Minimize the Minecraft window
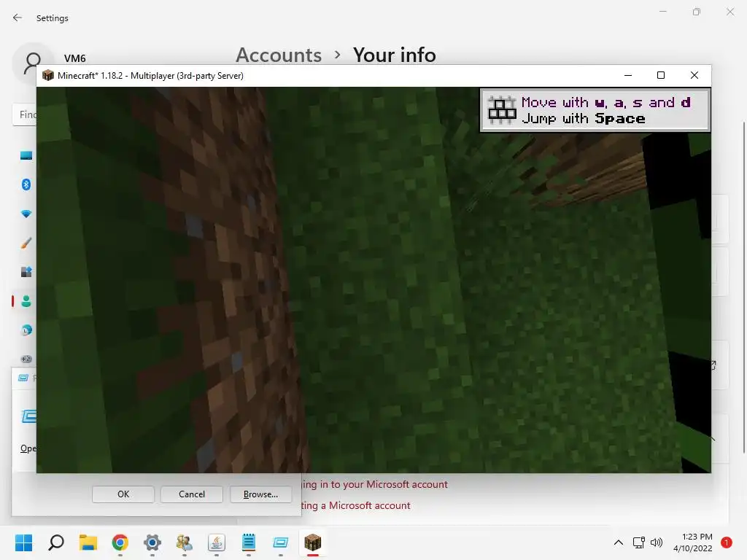The image size is (747, 560). tap(628, 75)
